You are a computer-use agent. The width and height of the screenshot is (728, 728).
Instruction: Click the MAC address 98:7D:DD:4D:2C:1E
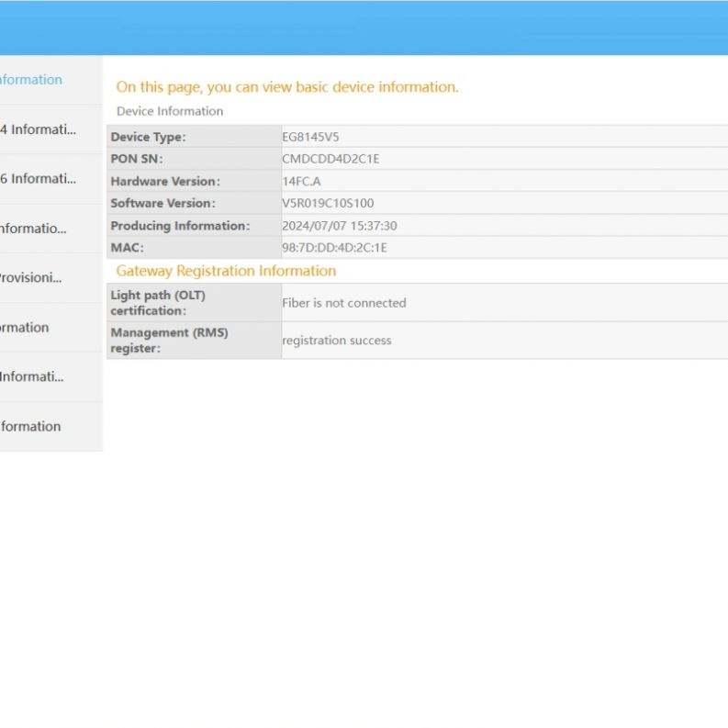click(x=334, y=247)
